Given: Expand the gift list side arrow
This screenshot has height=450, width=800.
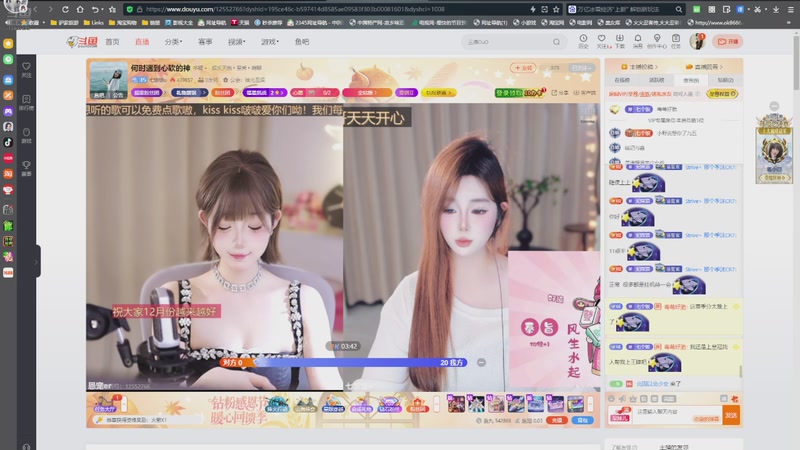Looking at the screenshot, I should coord(590,404).
